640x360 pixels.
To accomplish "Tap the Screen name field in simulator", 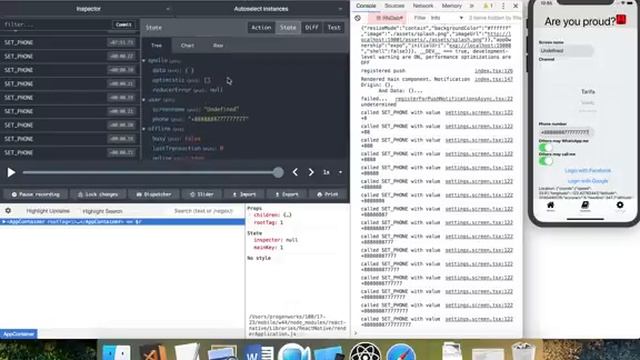I will point(565,51).
